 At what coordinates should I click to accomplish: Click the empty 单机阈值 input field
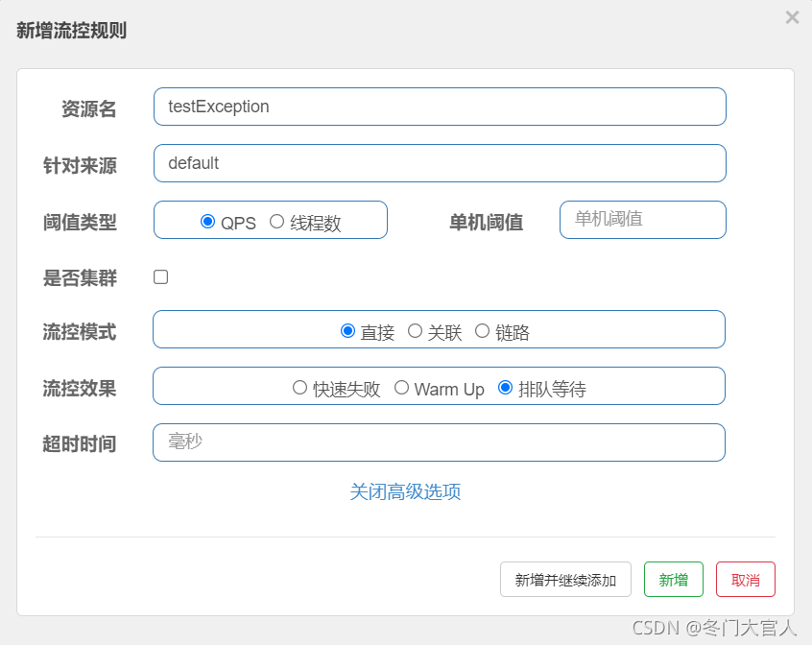pos(642,220)
